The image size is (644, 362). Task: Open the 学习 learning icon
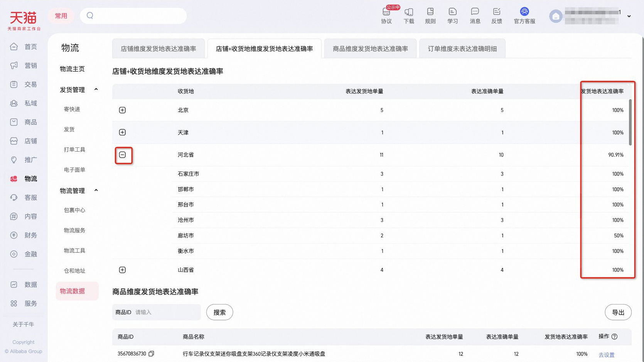[x=453, y=16]
